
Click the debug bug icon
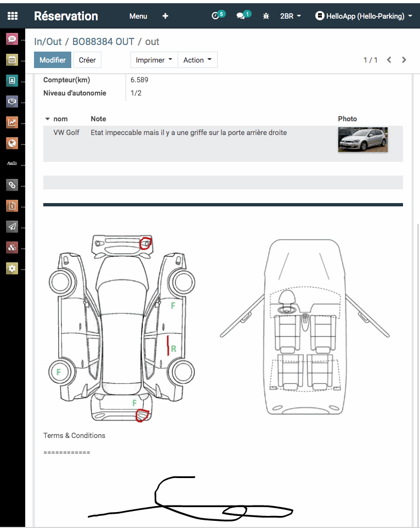266,16
